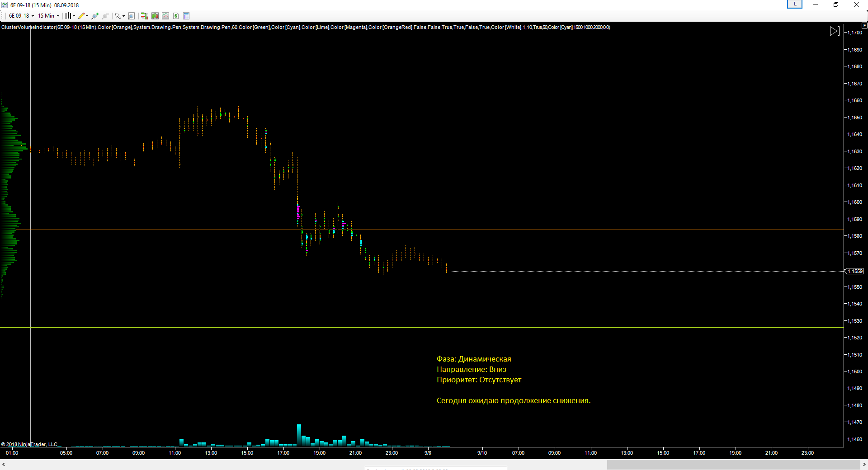Click the 1,1460 price axis label
The image size is (868, 470).
point(854,439)
